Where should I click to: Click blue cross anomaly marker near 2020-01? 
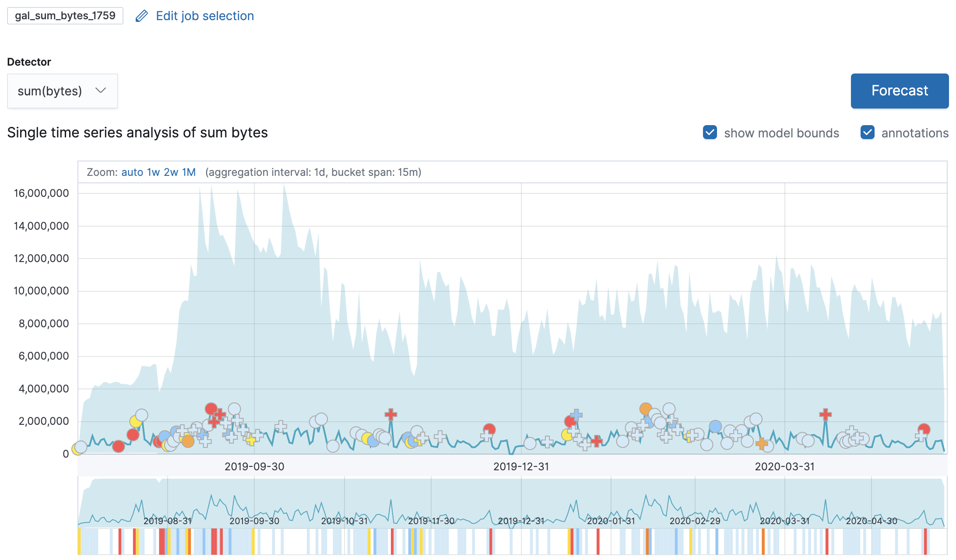point(576,414)
